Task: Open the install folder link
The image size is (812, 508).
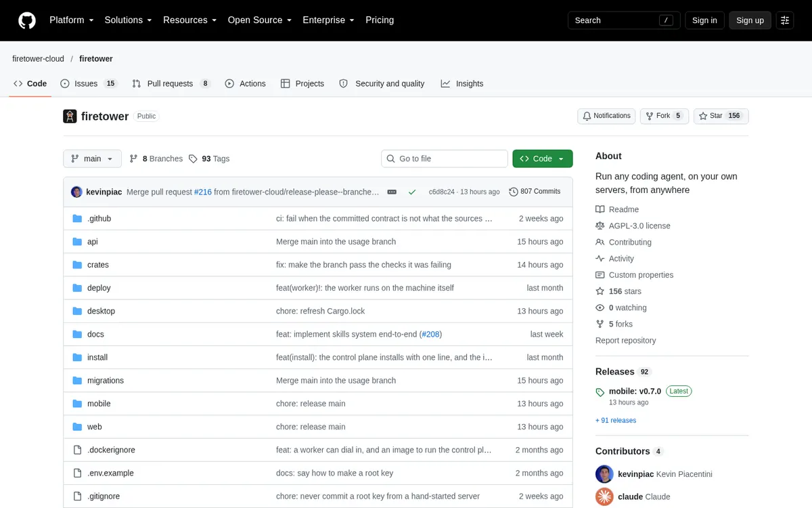Action: click(x=97, y=358)
